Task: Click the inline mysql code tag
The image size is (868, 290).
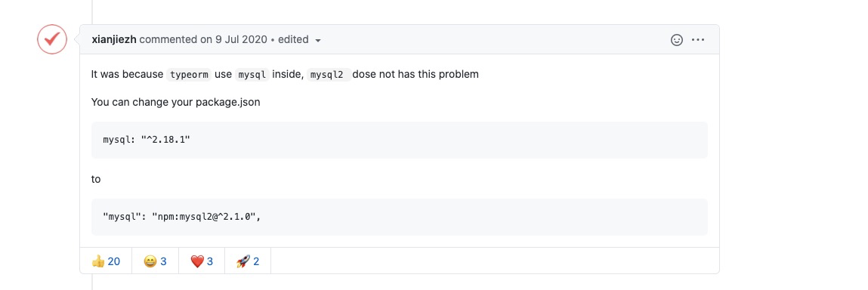Action: [x=252, y=74]
